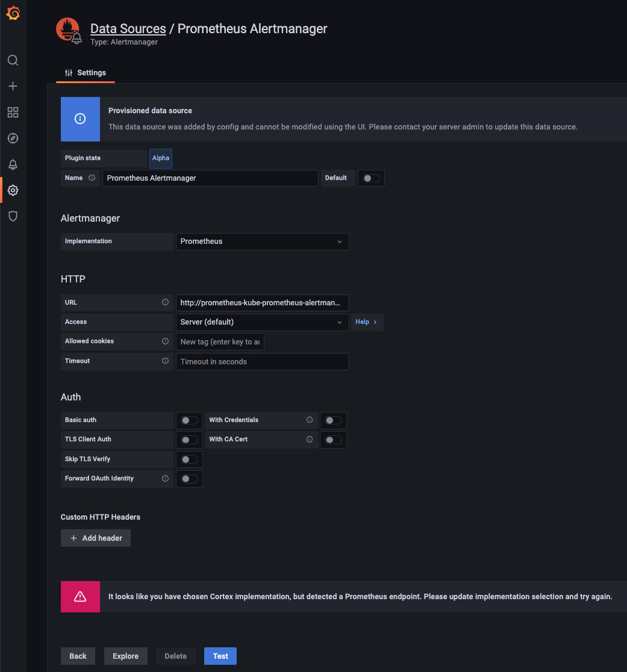Open the Help link beside Access

[367, 322]
